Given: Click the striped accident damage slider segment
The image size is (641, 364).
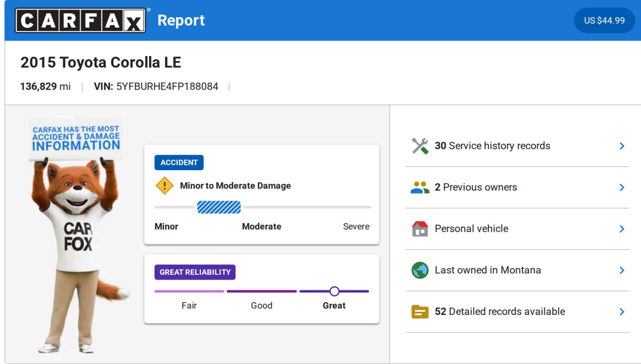Looking at the screenshot, I should point(219,207).
